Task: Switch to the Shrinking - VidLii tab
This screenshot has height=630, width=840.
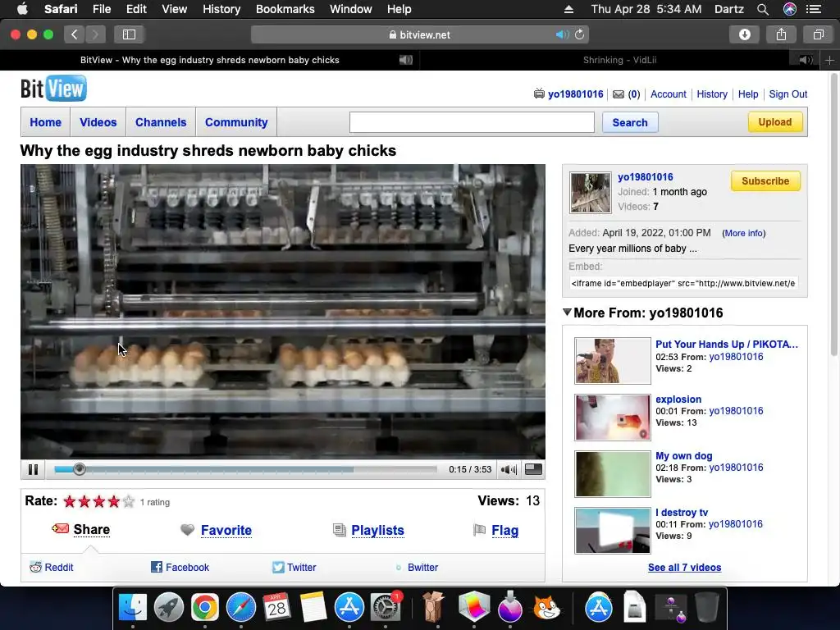Action: tap(619, 60)
